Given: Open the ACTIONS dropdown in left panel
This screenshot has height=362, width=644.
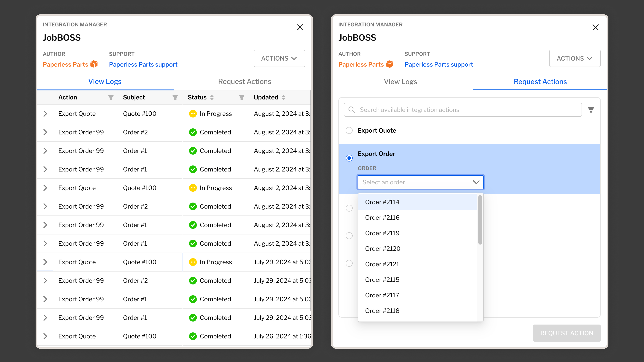Looking at the screenshot, I should point(279,58).
